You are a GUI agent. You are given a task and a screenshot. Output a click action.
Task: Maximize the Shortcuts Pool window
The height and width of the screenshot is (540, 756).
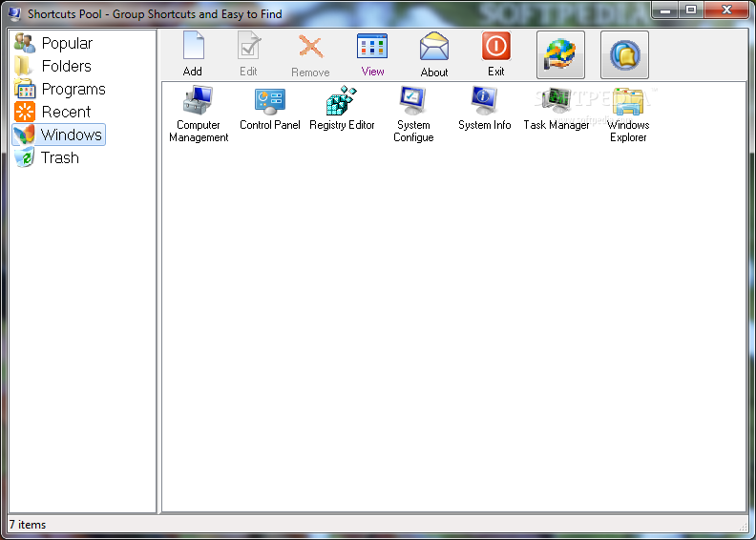691,10
